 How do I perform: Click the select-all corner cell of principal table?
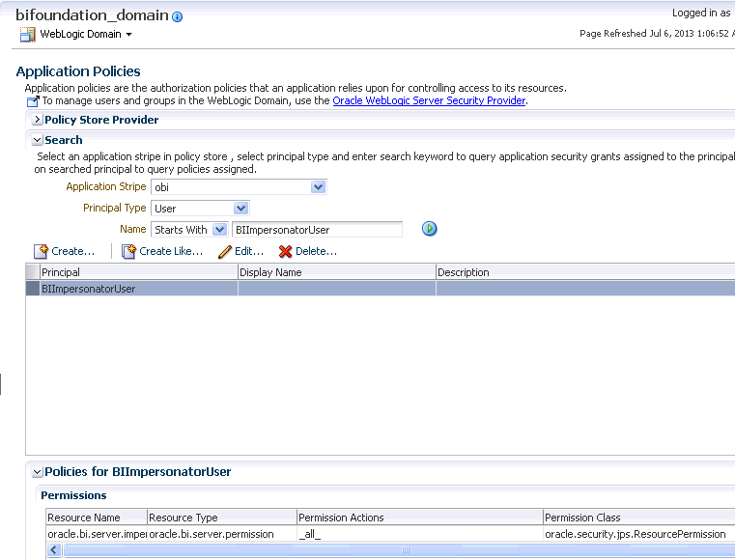pos(32,272)
